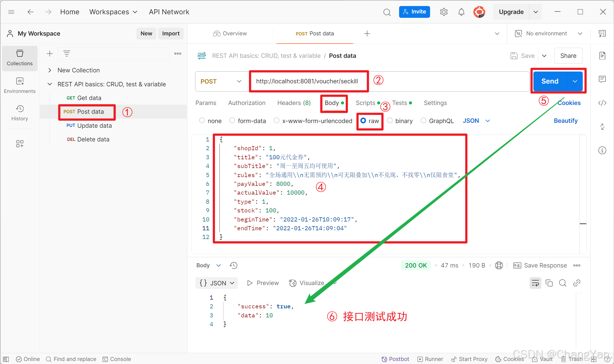
Task: Open Collections sidebar panel
Action: (20, 58)
